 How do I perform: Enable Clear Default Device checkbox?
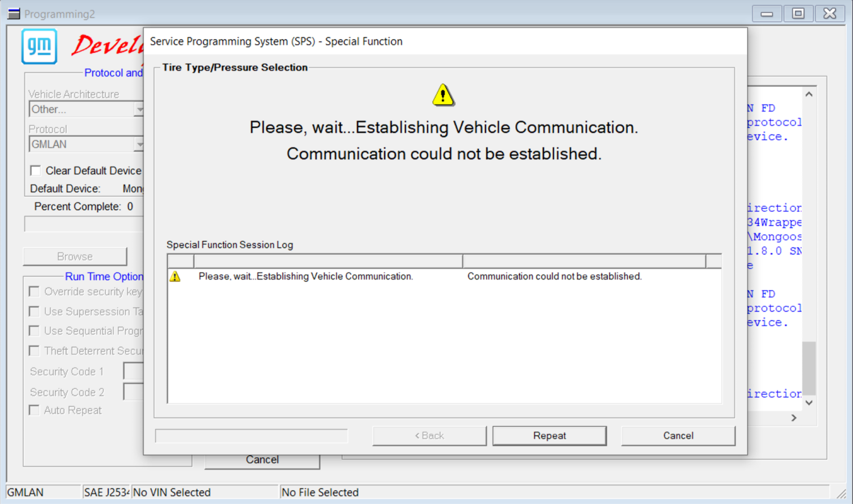point(35,170)
